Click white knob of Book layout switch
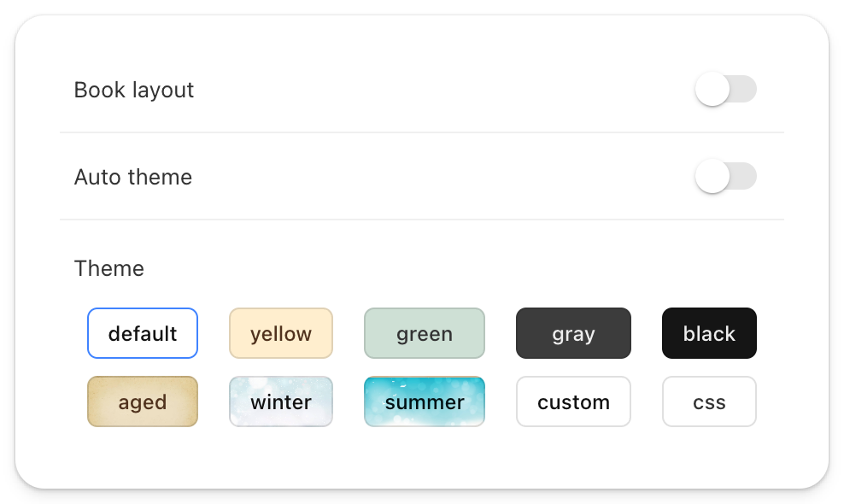 (x=712, y=90)
